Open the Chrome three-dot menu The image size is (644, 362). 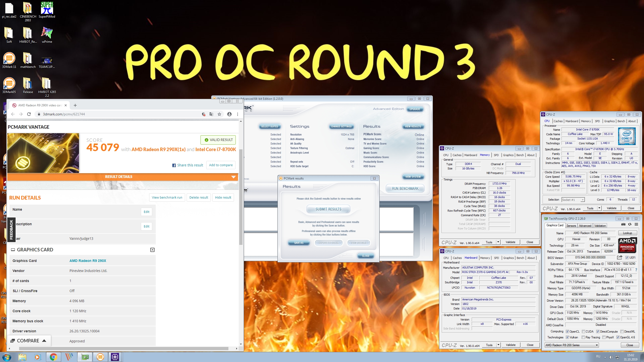[237, 114]
